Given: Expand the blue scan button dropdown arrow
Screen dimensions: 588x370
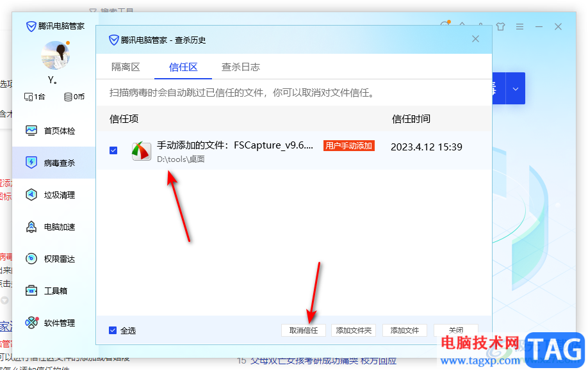Looking at the screenshot, I should tap(516, 89).
